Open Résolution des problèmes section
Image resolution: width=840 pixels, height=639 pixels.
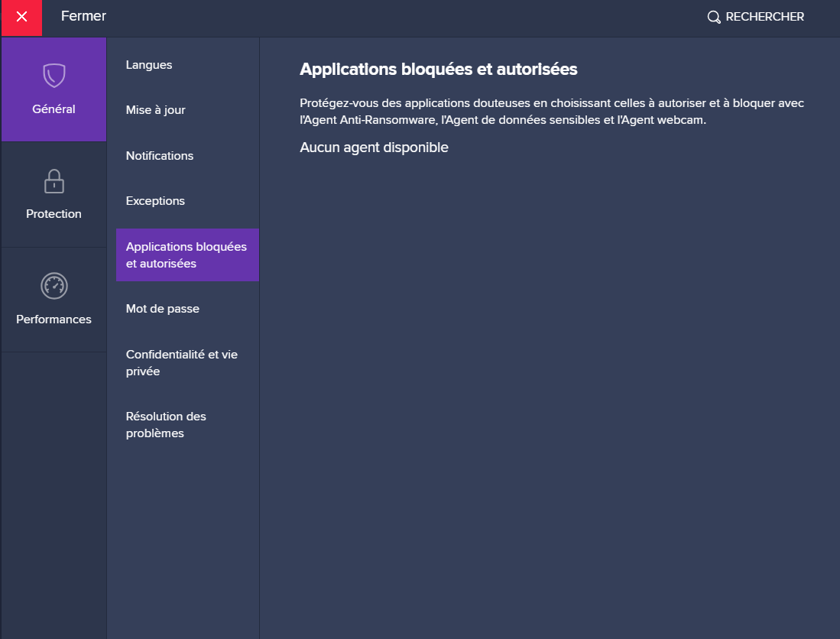[166, 425]
